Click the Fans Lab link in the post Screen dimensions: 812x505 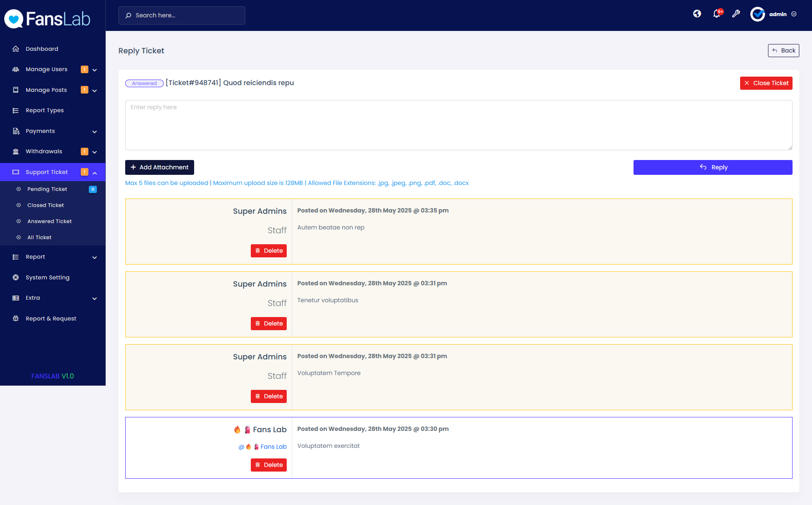click(274, 447)
